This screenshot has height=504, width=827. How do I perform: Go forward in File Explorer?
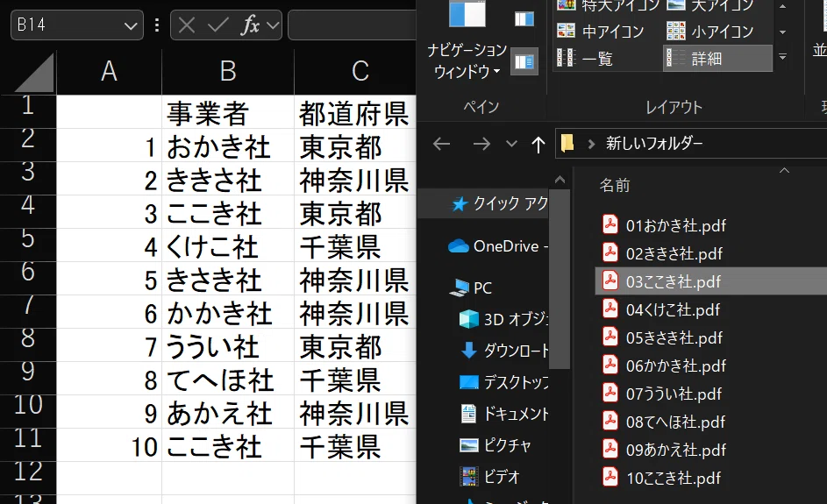481,144
